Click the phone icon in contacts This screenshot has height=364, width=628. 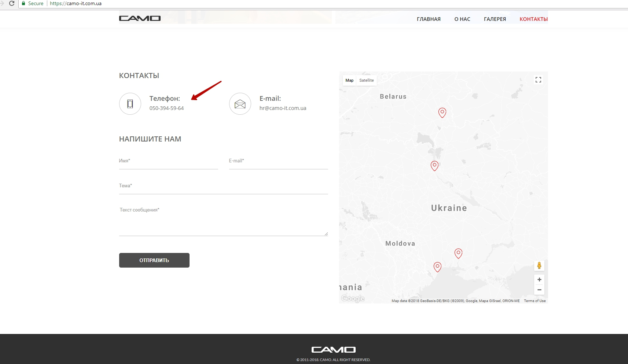pos(130,104)
